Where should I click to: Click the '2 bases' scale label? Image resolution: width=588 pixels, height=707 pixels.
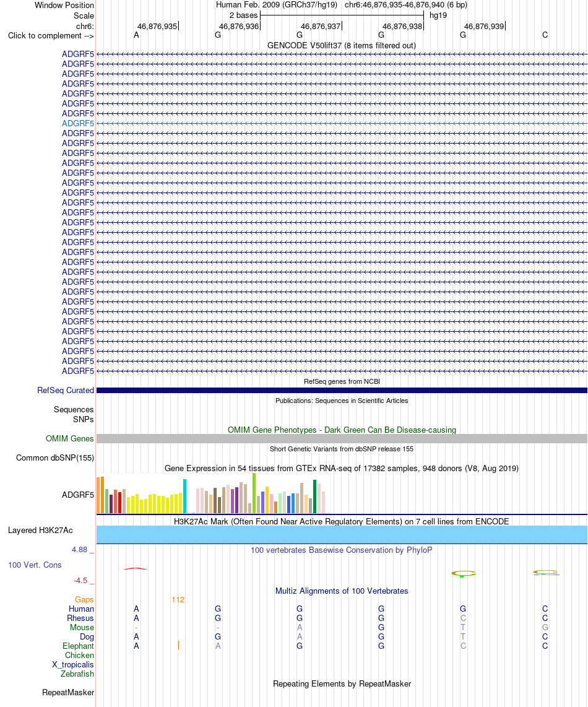(243, 15)
